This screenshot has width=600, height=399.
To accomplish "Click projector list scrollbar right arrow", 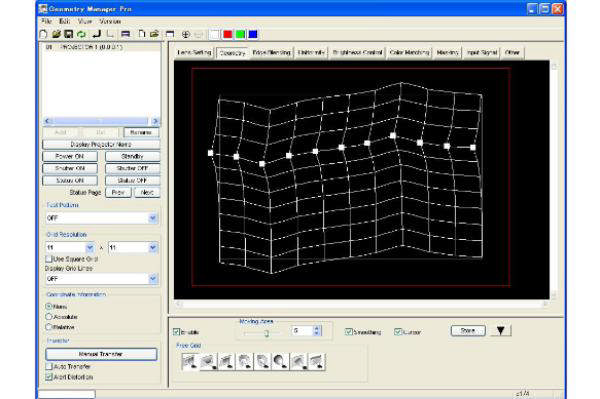I will pyautogui.click(x=155, y=121).
